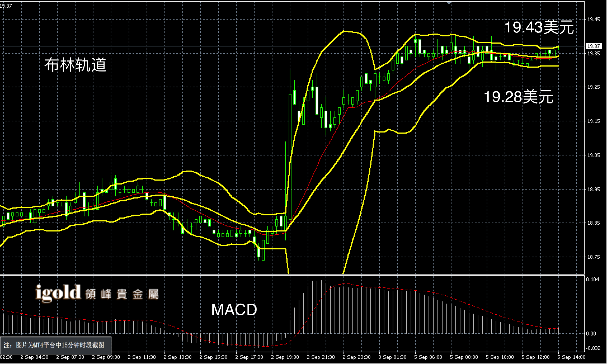Click the 2 Sep 19:30 time label
Viewport: 607px width, 364px height.
(285, 357)
